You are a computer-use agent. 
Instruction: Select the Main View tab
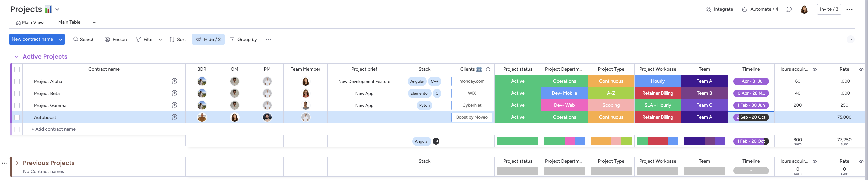pos(30,23)
